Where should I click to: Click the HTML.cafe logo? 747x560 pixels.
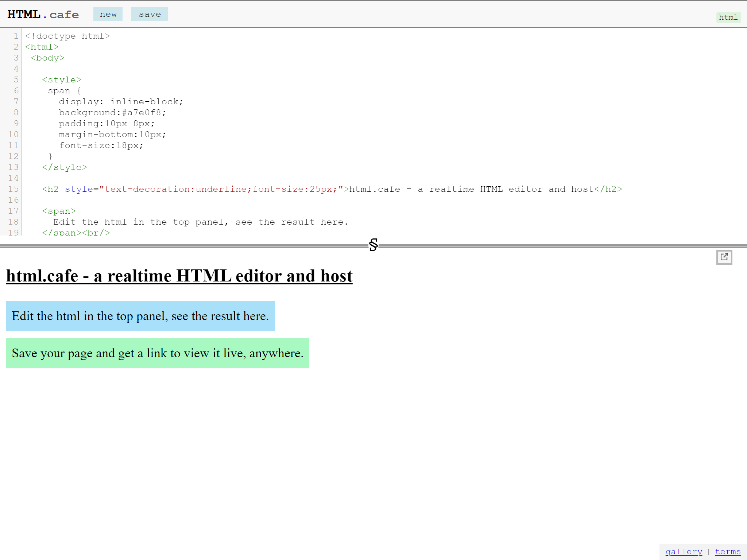point(42,14)
